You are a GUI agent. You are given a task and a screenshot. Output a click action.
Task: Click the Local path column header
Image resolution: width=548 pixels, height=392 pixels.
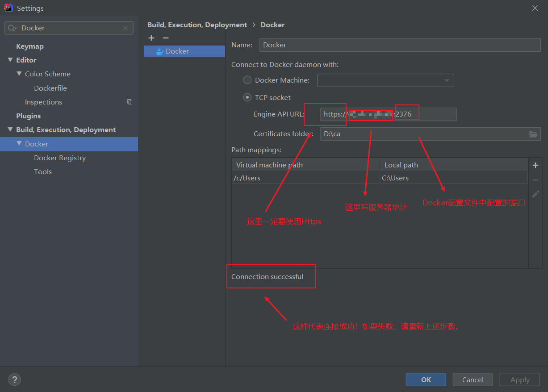point(454,165)
